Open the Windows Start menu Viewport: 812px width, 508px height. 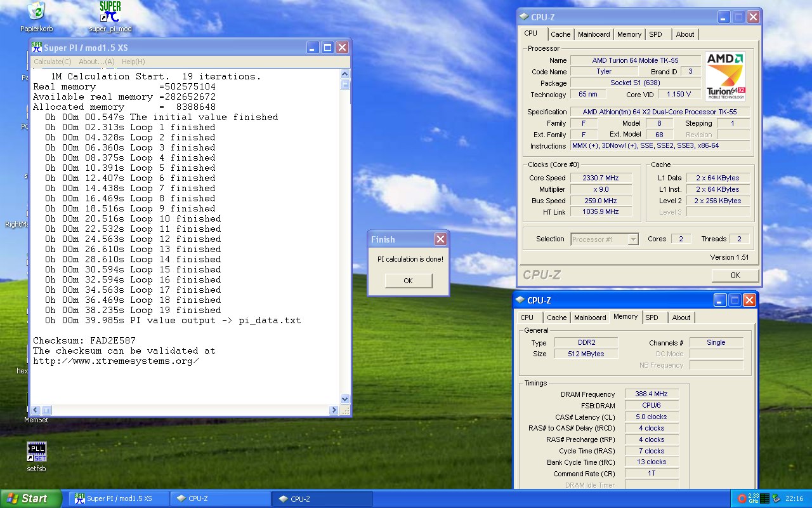pyautogui.click(x=31, y=498)
